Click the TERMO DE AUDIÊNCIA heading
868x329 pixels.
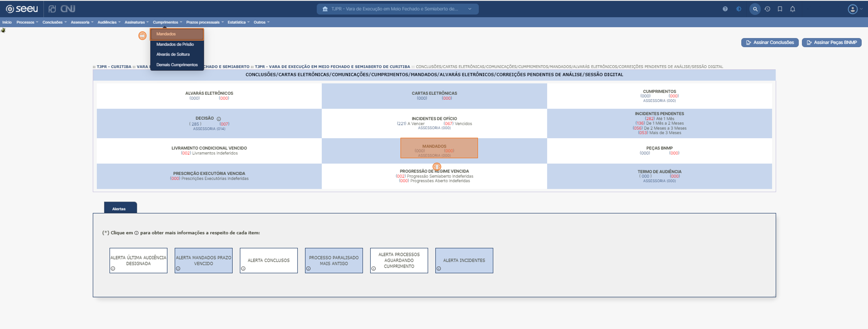[x=660, y=172]
